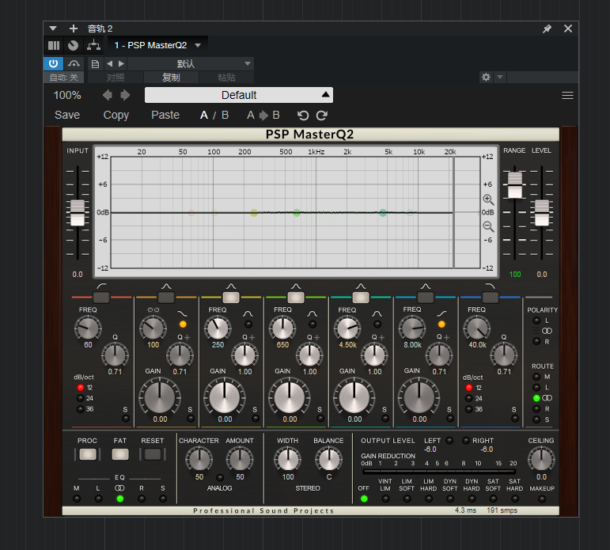Select 24 dB/oct slope on high-pass filter
This screenshot has height=550, width=610.
(x=78, y=398)
